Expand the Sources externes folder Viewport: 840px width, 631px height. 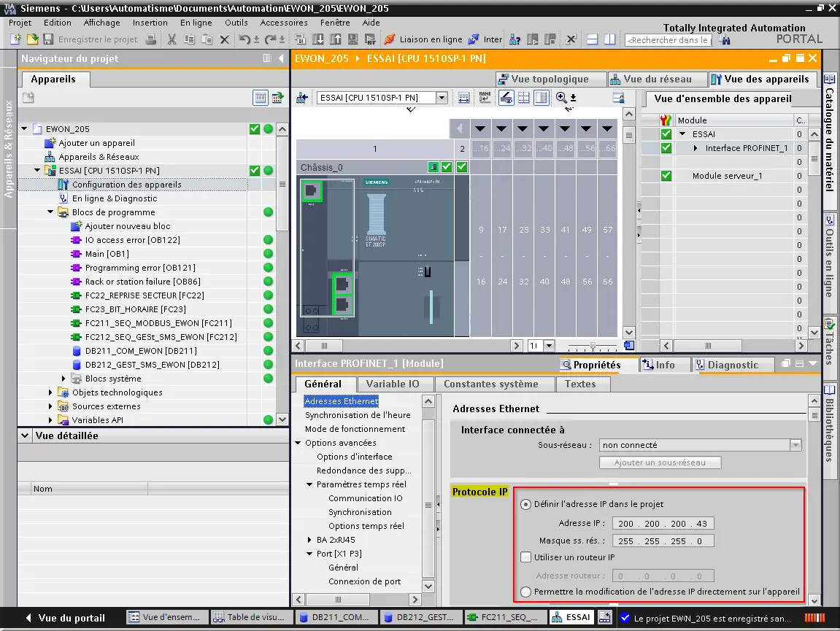pos(50,406)
